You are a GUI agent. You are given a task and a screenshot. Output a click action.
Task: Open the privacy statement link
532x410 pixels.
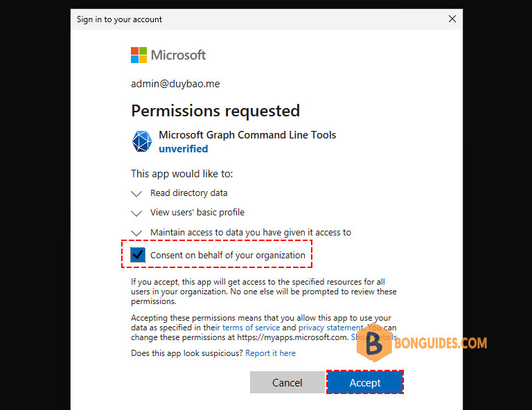coord(331,328)
